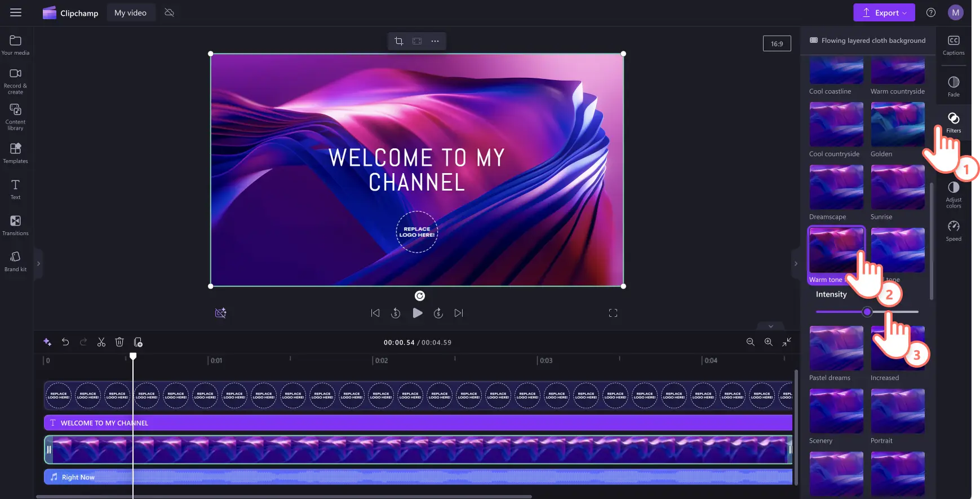Delete the selected clip via trash icon

point(119,342)
